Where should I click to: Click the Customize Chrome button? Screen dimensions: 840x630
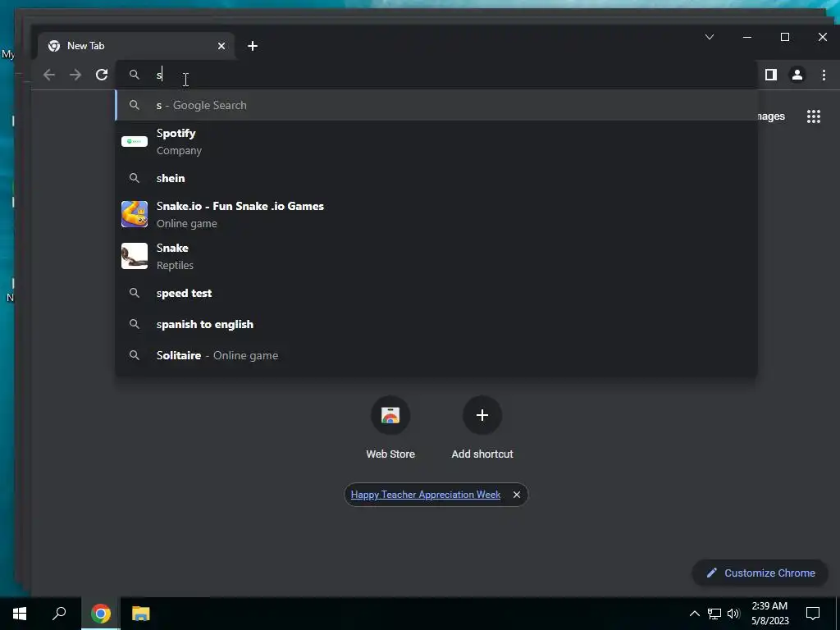pyautogui.click(x=760, y=573)
